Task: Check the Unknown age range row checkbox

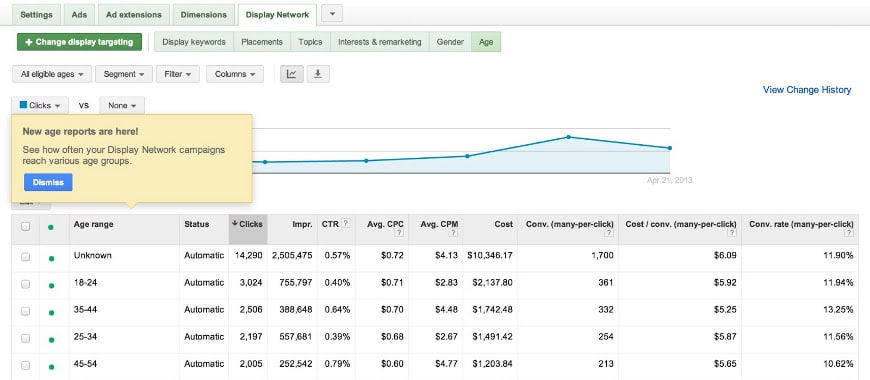Action: 26,257
